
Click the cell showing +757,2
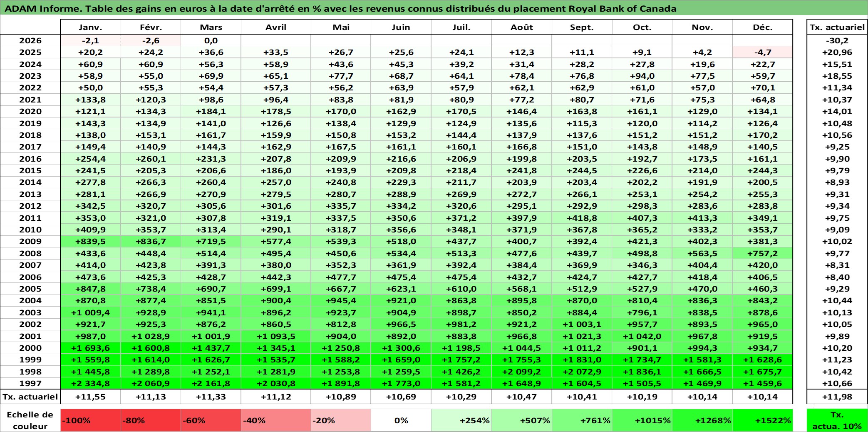(763, 253)
